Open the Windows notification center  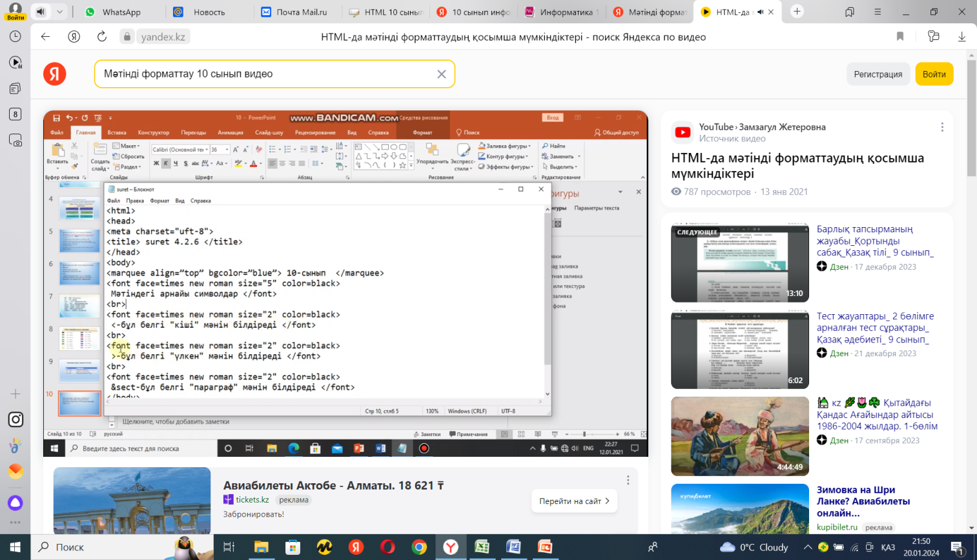(958, 548)
